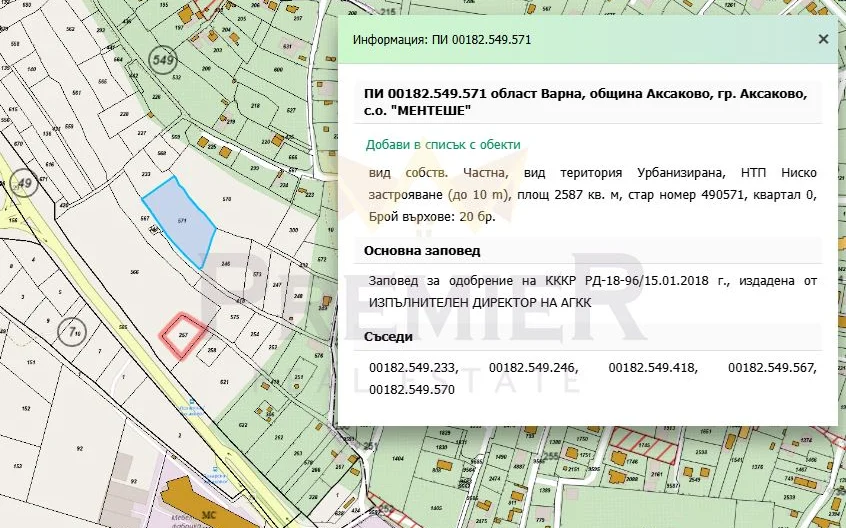Select the blue highlighted parcel 571

click(x=181, y=222)
